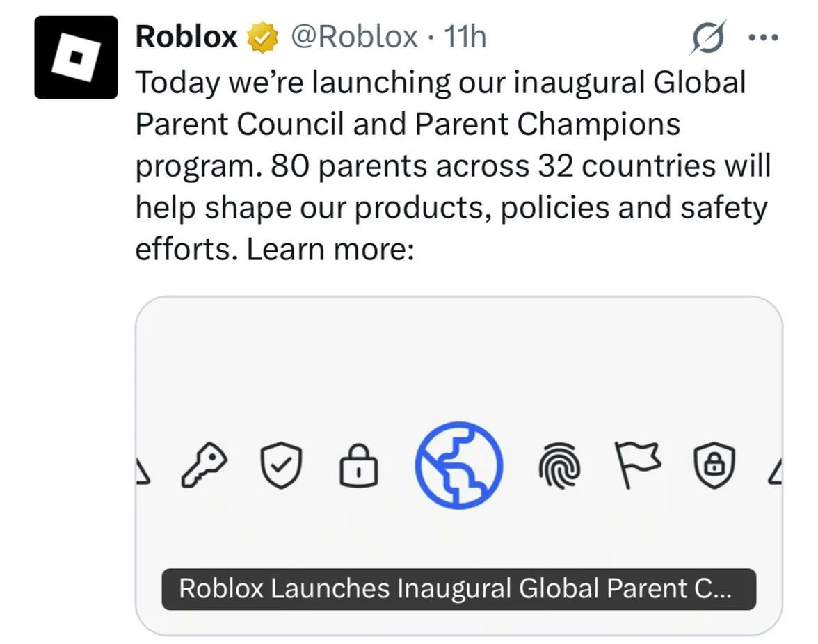Click the flag icon in preview
The image size is (818, 644).
pos(636,463)
